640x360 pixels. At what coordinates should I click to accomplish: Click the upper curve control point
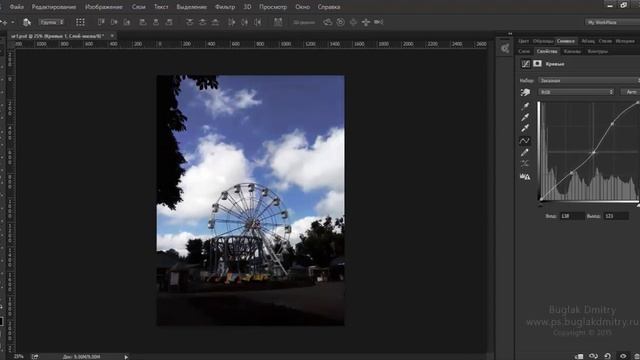pos(612,123)
